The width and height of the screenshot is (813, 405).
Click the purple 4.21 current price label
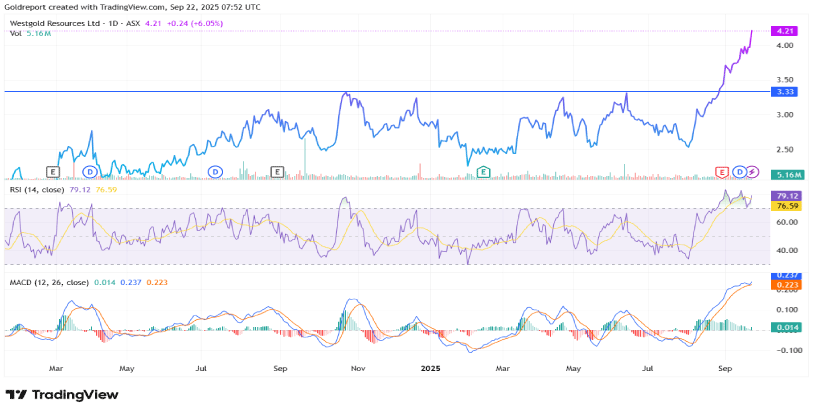coord(784,31)
